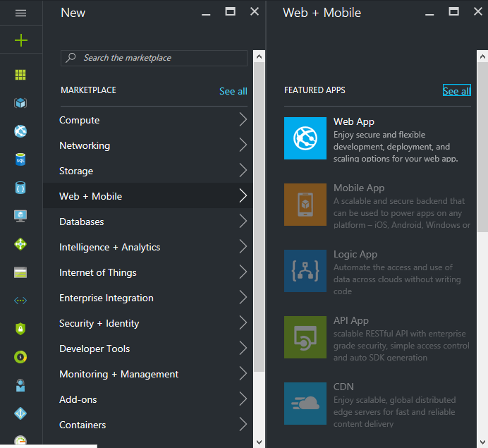Image resolution: width=488 pixels, height=448 pixels.
Task: Click the Search the marketplace input field
Action: tap(154, 58)
